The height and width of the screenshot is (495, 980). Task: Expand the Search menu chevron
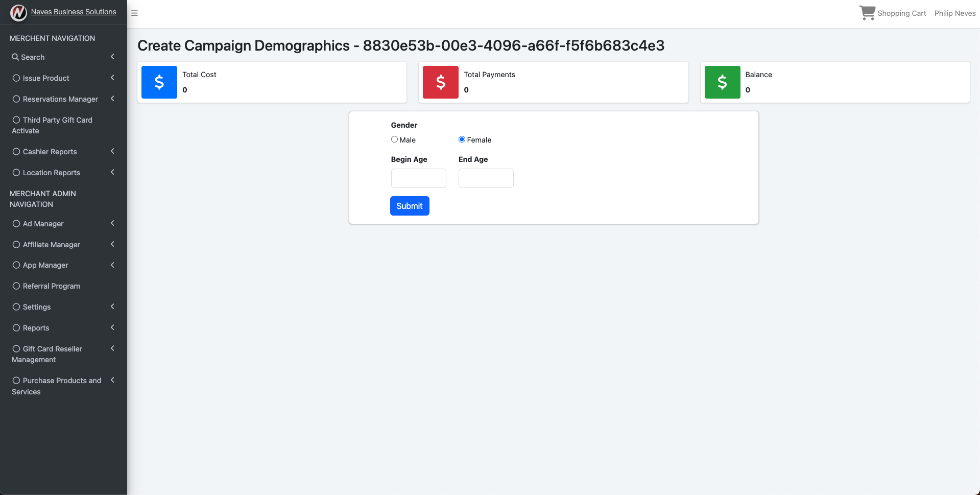(x=112, y=57)
